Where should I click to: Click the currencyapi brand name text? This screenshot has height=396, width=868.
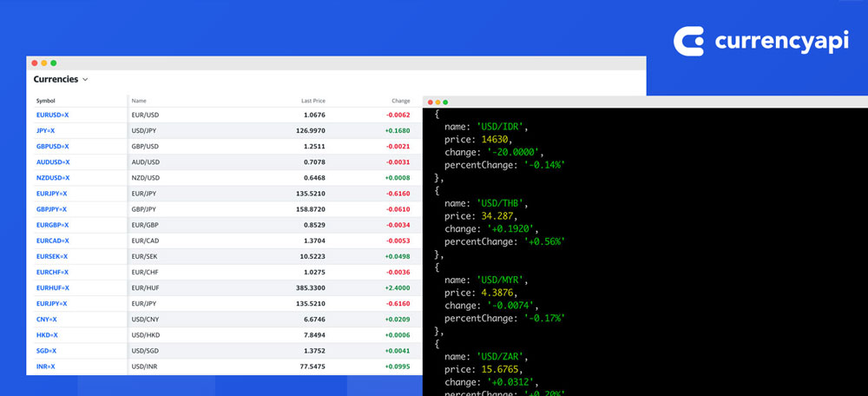pyautogui.click(x=780, y=43)
